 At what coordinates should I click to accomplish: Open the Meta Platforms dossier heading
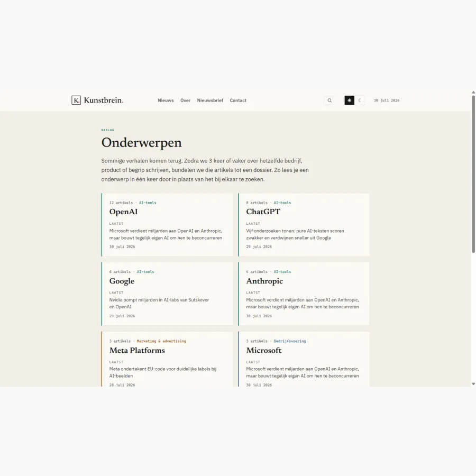137,350
